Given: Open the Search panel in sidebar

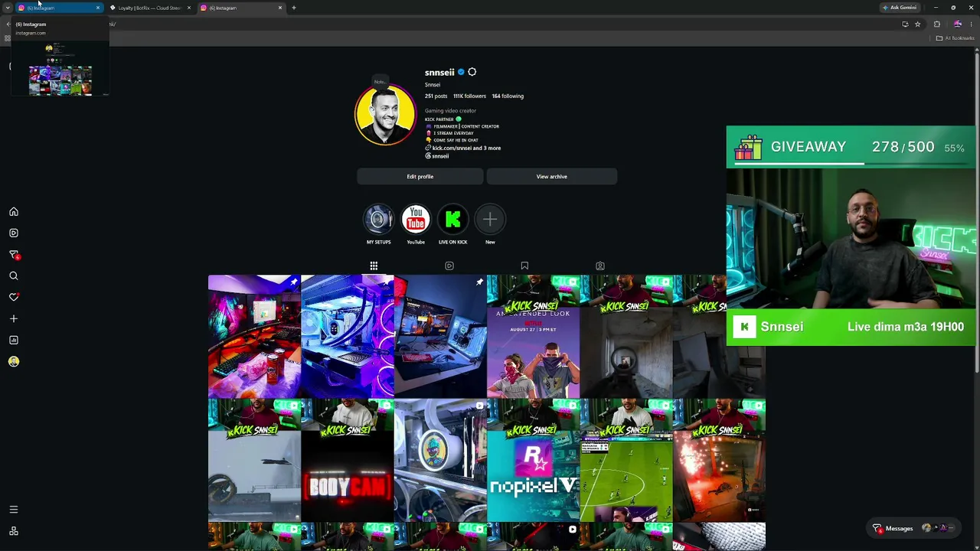Looking at the screenshot, I should pos(14,275).
